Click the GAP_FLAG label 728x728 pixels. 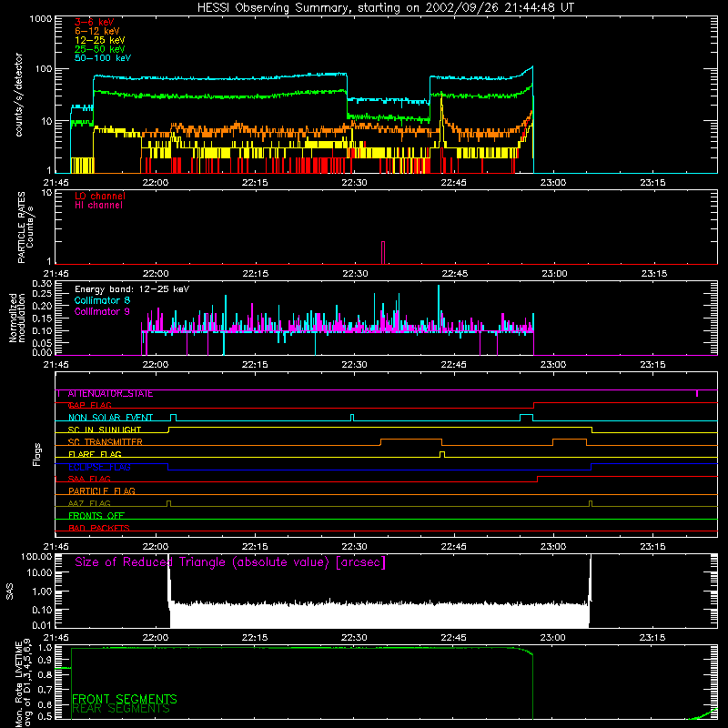89,405
